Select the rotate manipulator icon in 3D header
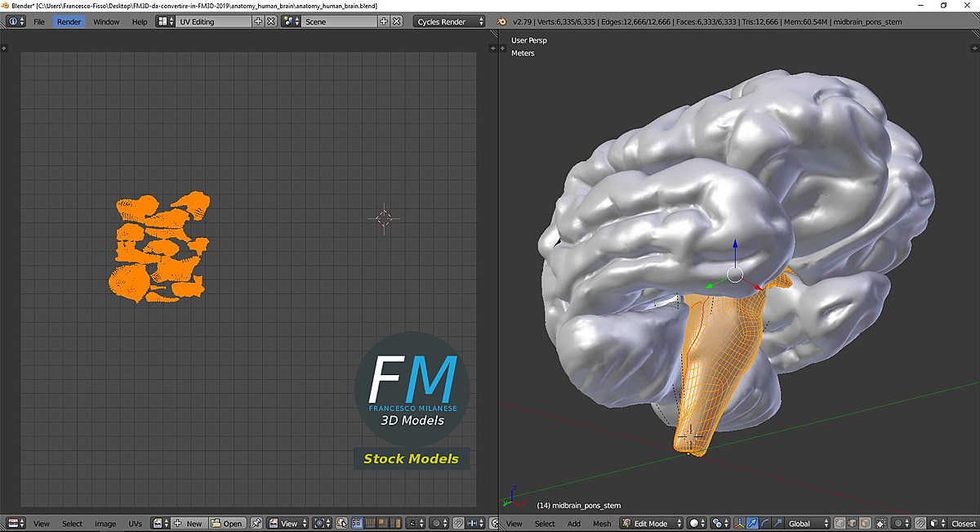980x532 pixels. pos(764,523)
